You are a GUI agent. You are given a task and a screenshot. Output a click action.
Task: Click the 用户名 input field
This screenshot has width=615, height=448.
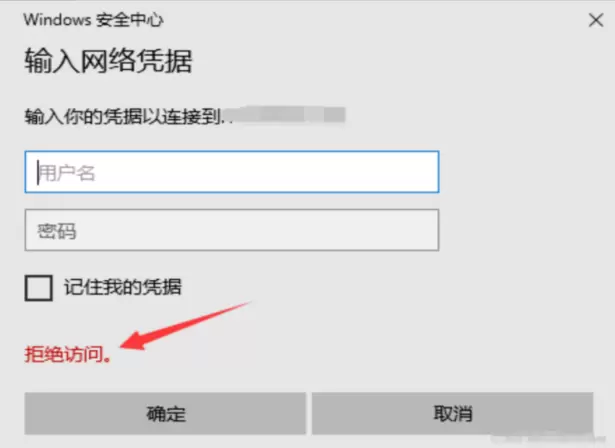[232, 172]
